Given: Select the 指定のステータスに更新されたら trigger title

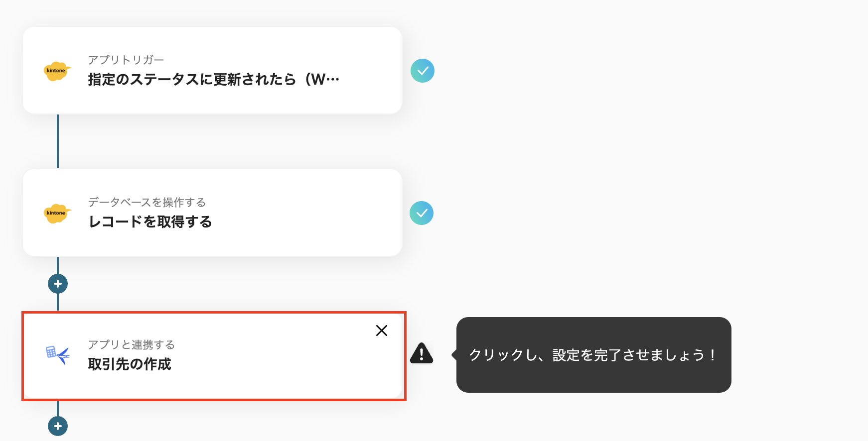Looking at the screenshot, I should [213, 78].
